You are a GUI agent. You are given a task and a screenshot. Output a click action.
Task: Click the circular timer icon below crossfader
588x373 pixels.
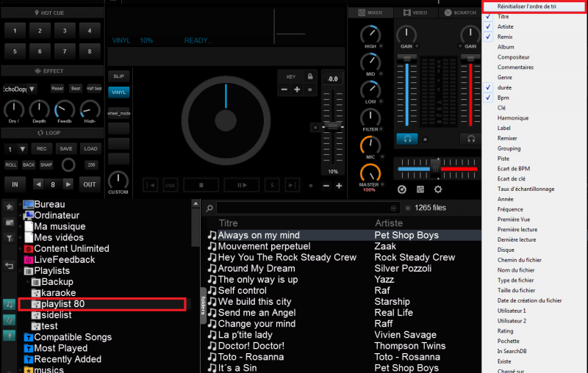click(x=402, y=189)
